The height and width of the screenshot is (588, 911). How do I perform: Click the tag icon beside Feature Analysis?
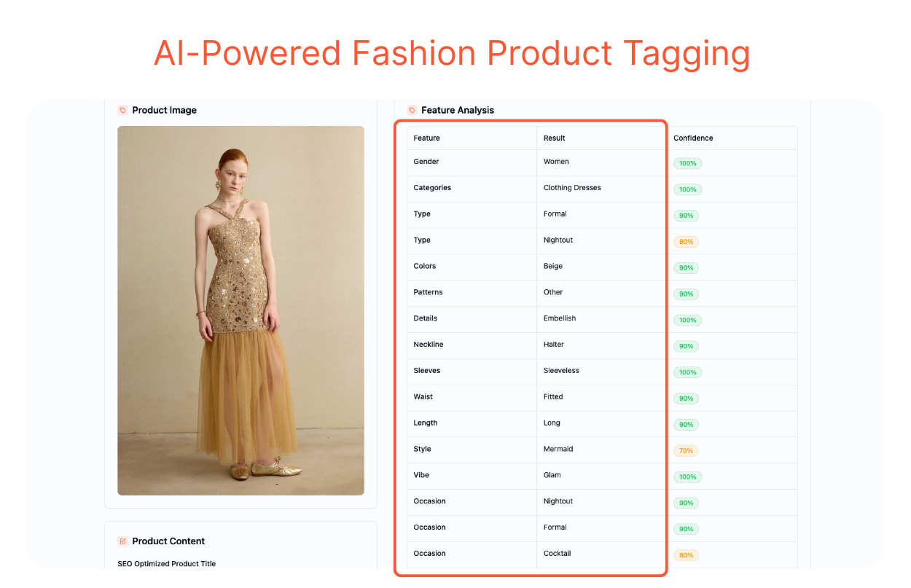[x=412, y=110]
